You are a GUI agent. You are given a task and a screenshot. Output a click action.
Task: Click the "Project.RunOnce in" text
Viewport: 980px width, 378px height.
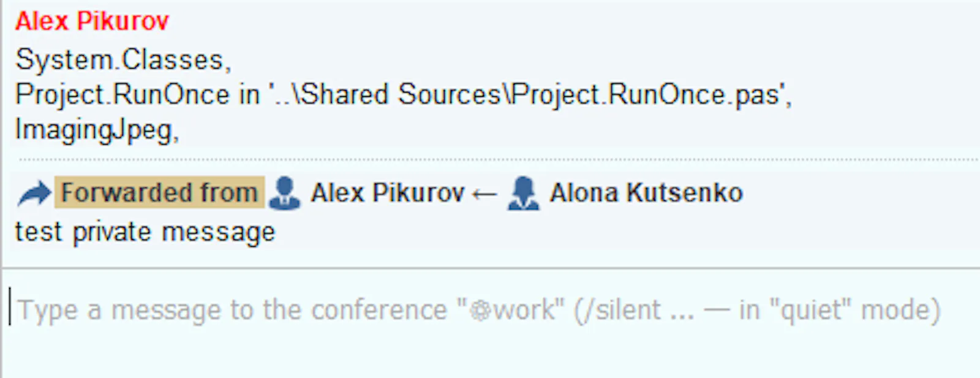pyautogui.click(x=137, y=95)
